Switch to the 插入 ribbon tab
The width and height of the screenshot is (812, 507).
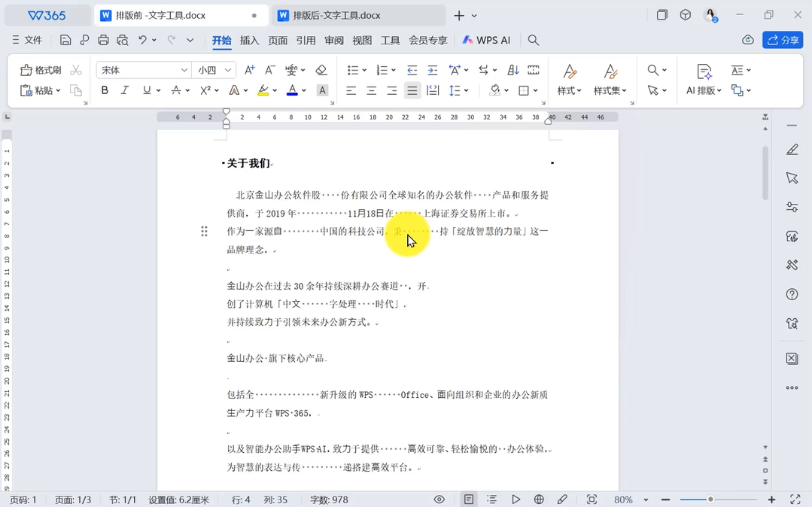coord(249,41)
